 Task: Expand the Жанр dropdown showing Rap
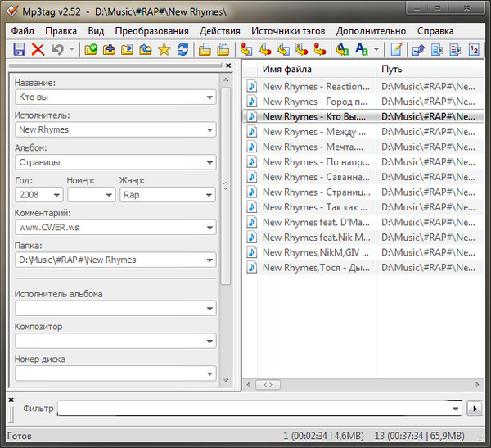(x=208, y=195)
